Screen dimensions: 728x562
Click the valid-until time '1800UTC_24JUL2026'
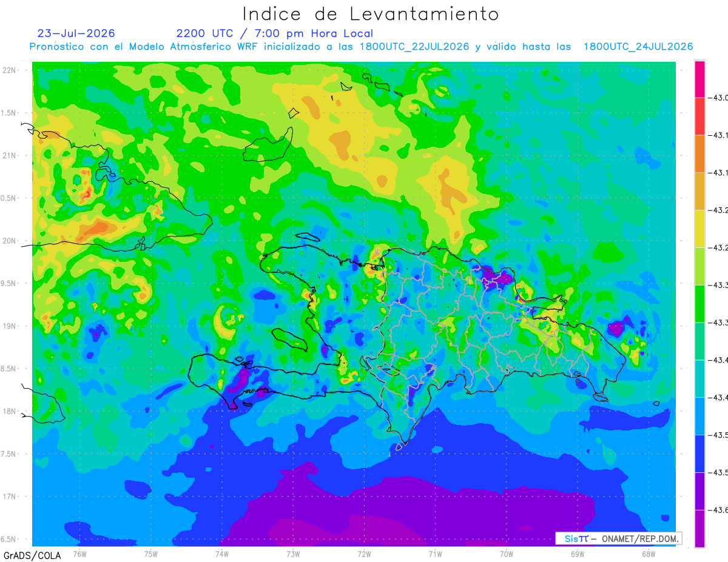(638, 47)
